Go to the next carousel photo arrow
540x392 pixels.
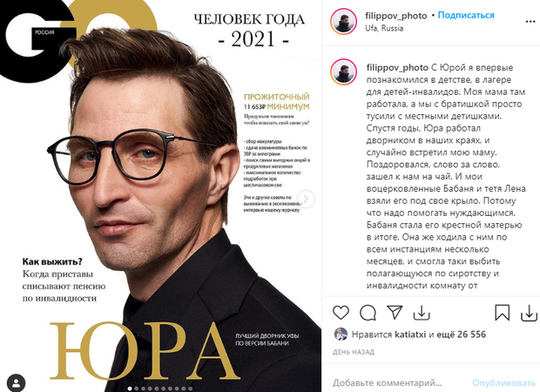(x=306, y=199)
